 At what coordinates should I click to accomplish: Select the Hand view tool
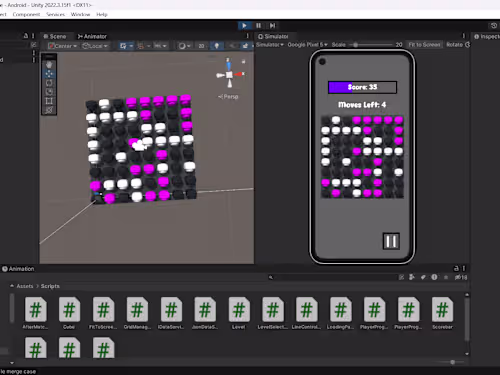(x=49, y=65)
